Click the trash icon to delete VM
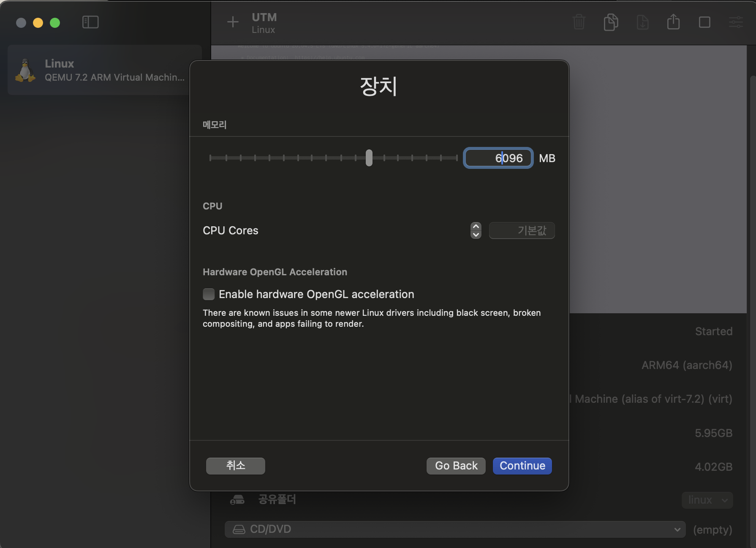The width and height of the screenshot is (756, 548). pos(579,22)
